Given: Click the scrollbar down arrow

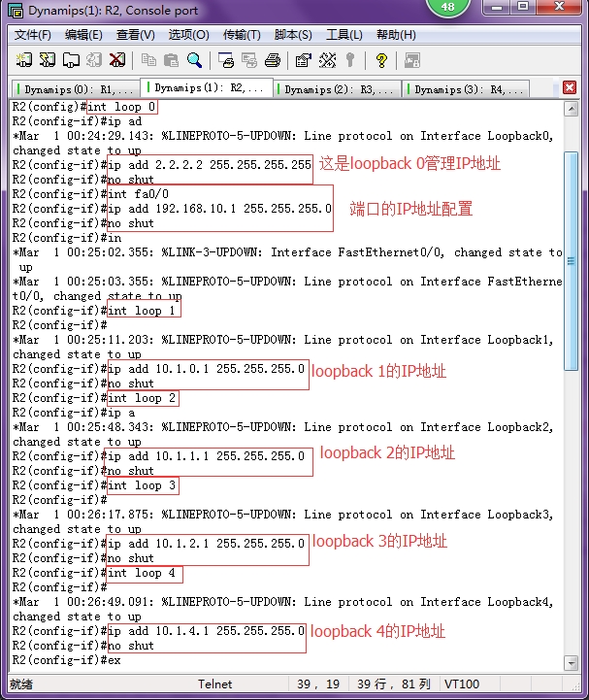Looking at the screenshot, I should point(572,663).
